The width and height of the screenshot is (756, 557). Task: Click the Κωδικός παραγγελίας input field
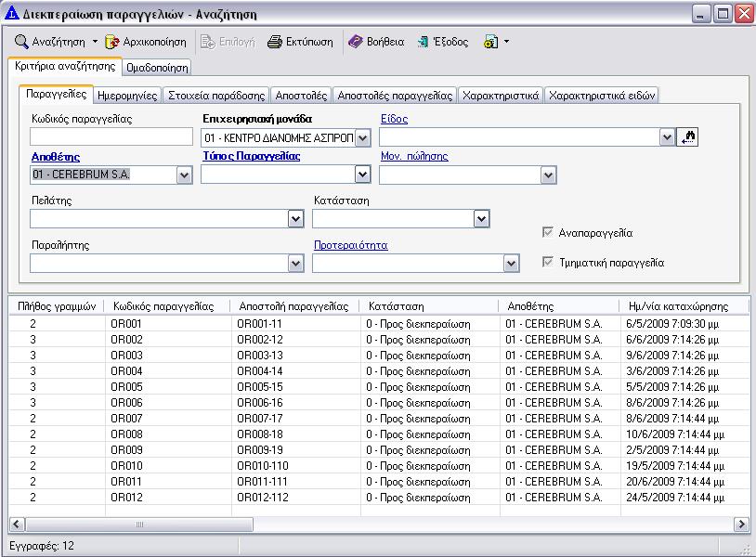point(111,136)
